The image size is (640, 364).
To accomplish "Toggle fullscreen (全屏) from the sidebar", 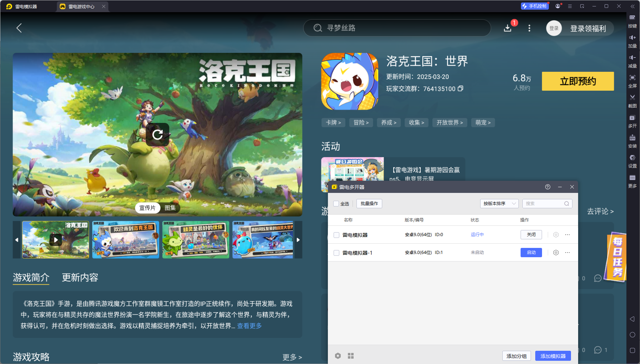I will click(x=632, y=78).
